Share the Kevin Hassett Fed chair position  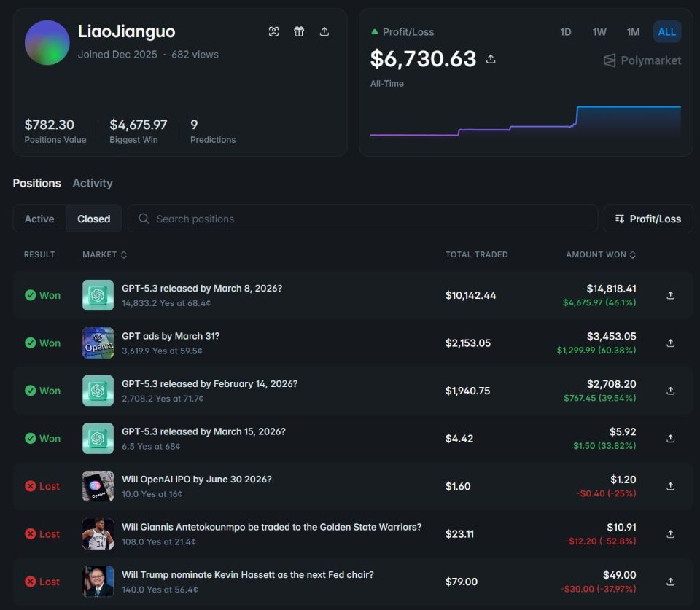click(x=670, y=582)
